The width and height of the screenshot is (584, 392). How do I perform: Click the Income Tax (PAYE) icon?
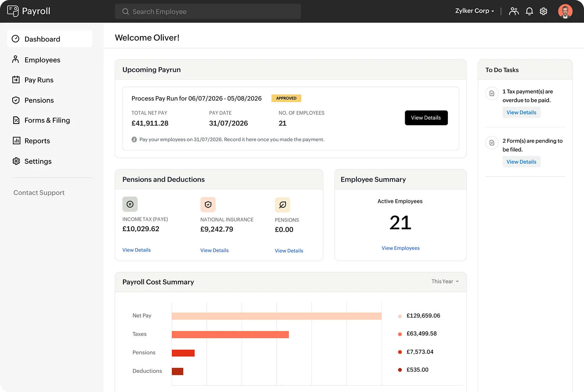[x=130, y=204]
